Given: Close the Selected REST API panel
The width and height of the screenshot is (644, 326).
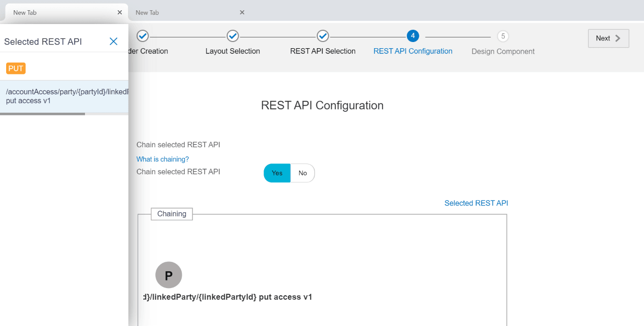Looking at the screenshot, I should 114,42.
